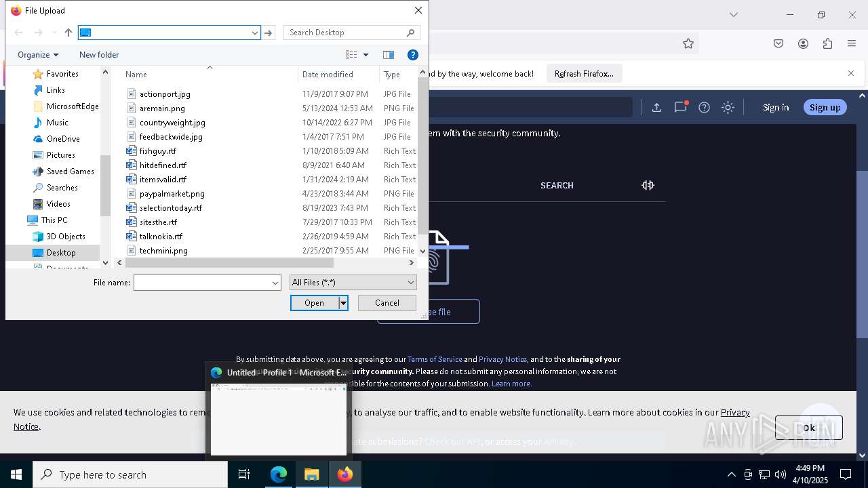Screen dimensions: 868x488
Task: Select actionport.jpg file
Action: pos(165,94)
